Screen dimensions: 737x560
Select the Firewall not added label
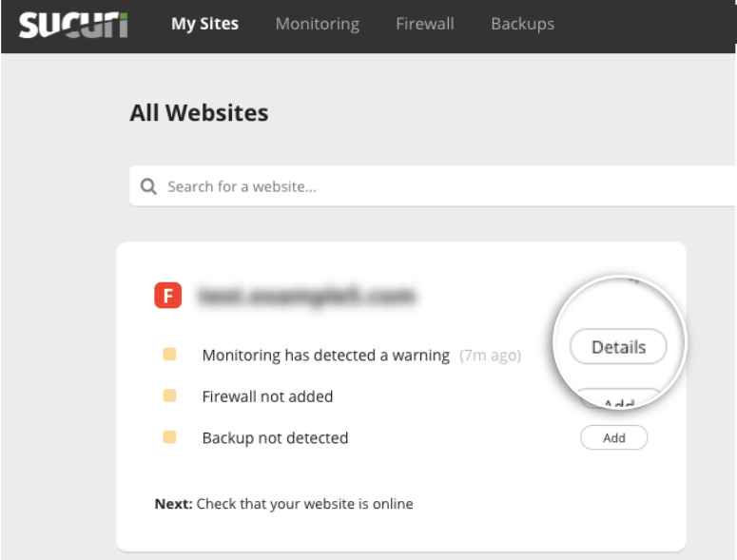point(267,396)
